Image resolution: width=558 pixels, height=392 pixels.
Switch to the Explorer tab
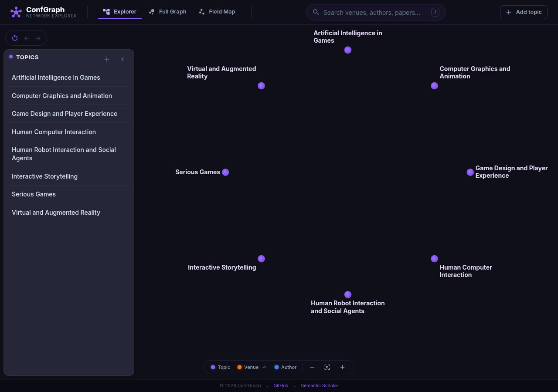tap(120, 12)
